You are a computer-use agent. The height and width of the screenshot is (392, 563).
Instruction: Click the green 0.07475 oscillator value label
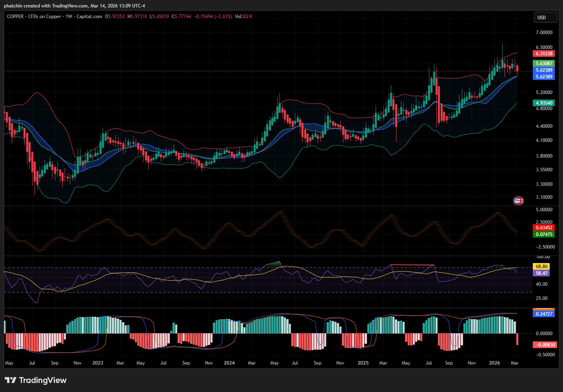[x=544, y=234]
